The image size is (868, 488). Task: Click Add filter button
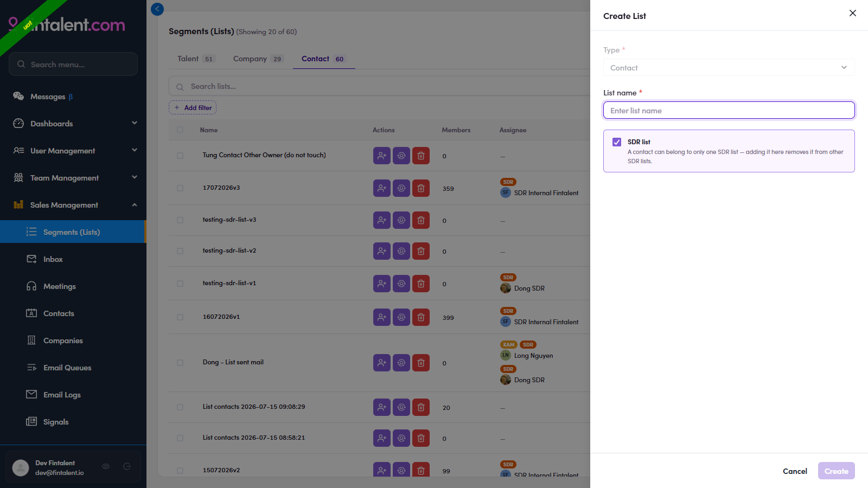coord(193,108)
